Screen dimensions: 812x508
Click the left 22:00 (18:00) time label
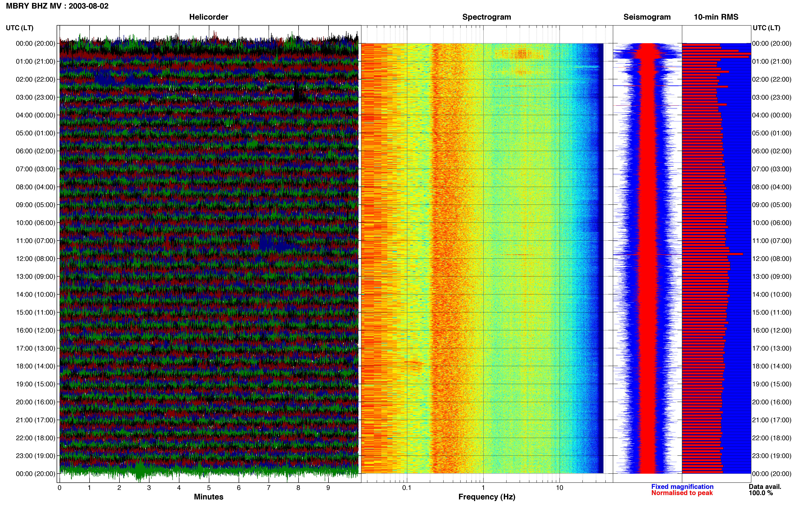click(36, 438)
